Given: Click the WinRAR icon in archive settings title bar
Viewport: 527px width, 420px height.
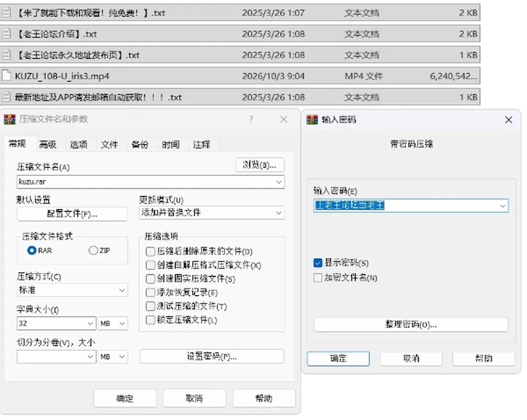Looking at the screenshot, I should point(10,119).
